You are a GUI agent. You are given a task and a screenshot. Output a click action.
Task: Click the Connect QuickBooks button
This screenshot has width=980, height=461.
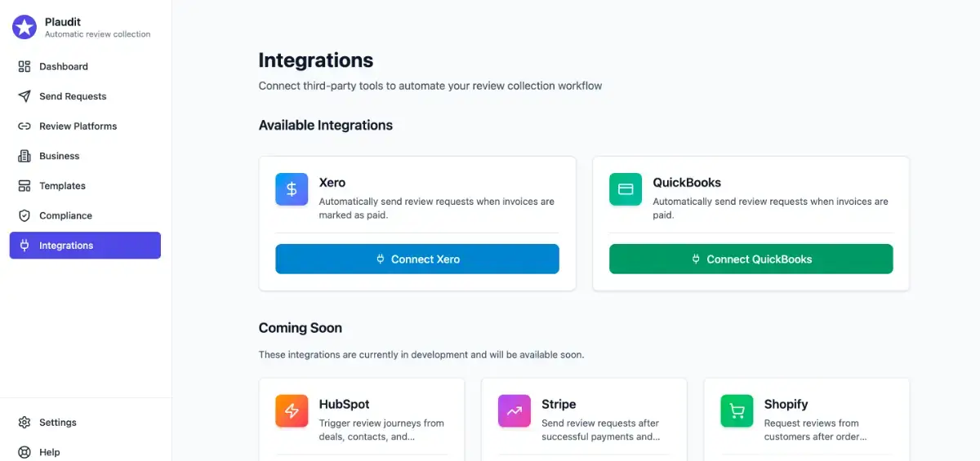point(751,259)
